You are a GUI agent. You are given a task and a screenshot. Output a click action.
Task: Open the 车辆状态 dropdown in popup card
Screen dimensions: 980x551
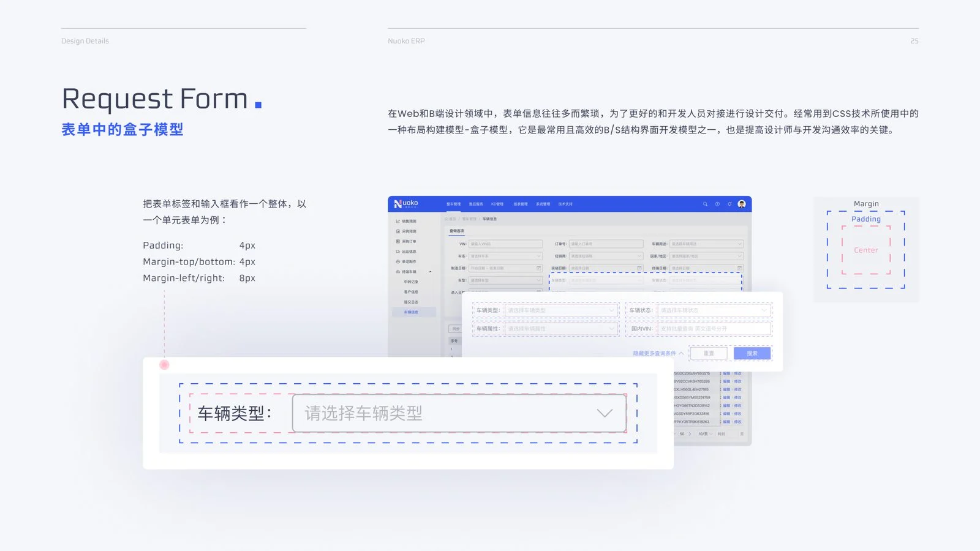[x=714, y=310]
